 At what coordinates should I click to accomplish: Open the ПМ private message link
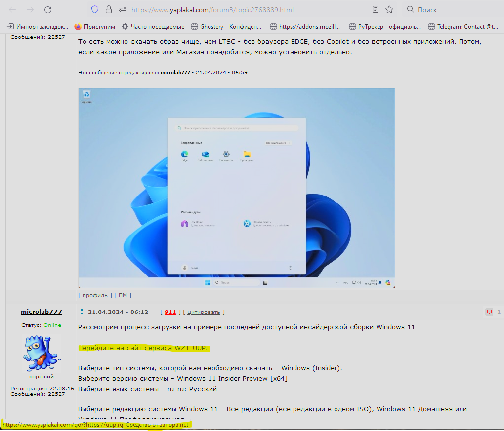coord(123,295)
